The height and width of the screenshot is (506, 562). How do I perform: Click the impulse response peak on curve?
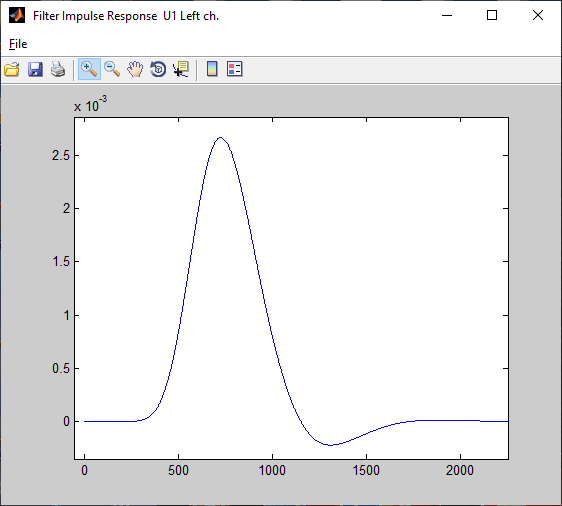(x=220, y=137)
